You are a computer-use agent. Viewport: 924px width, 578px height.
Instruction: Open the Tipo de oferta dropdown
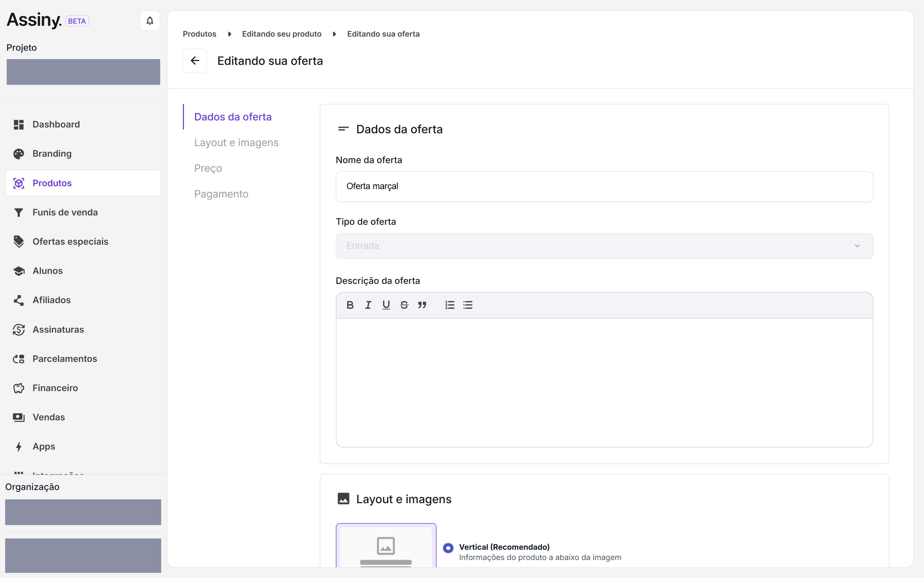604,246
